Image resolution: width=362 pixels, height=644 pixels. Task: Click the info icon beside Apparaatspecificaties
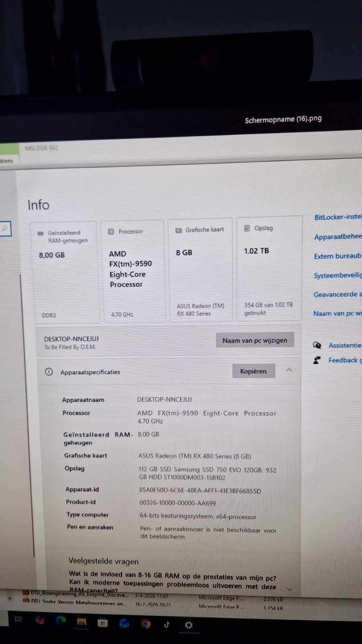coord(49,372)
